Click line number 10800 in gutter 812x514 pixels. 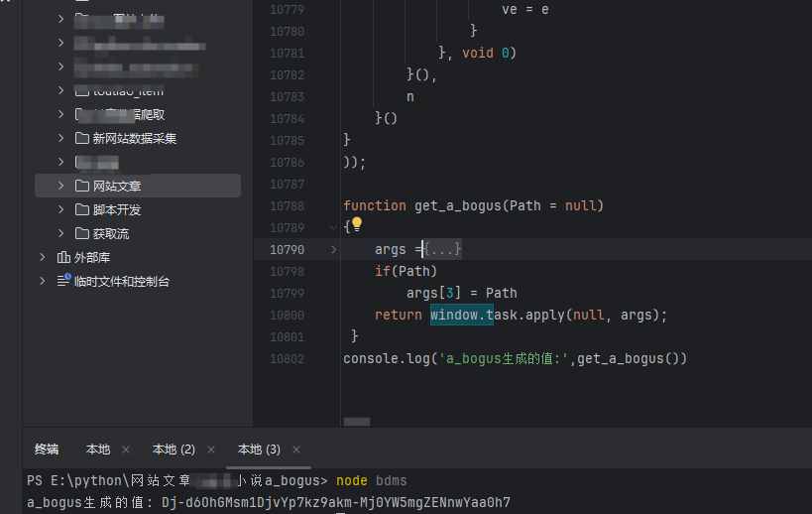[287, 315]
